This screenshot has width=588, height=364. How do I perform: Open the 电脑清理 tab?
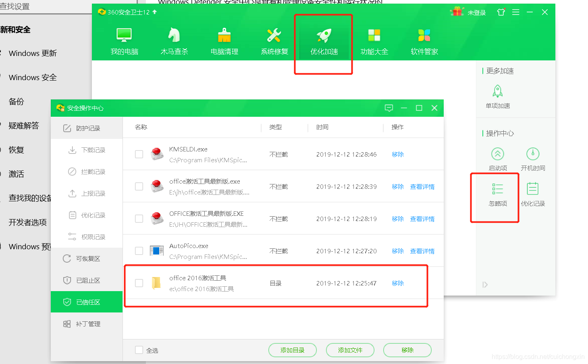pos(224,42)
